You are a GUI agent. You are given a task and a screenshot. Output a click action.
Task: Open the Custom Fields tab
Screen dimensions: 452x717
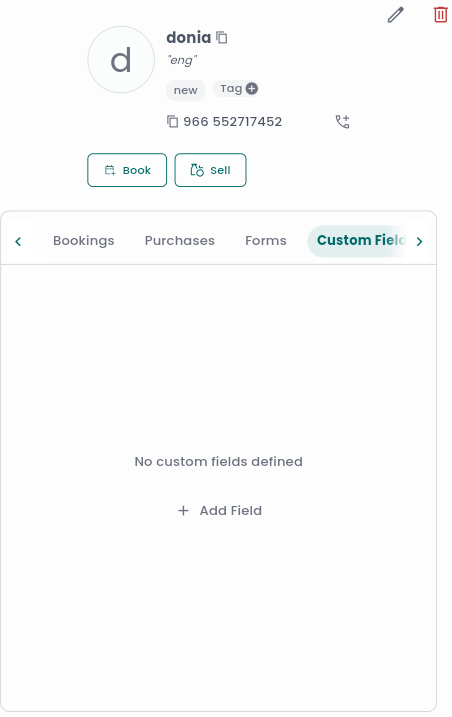[x=361, y=241]
